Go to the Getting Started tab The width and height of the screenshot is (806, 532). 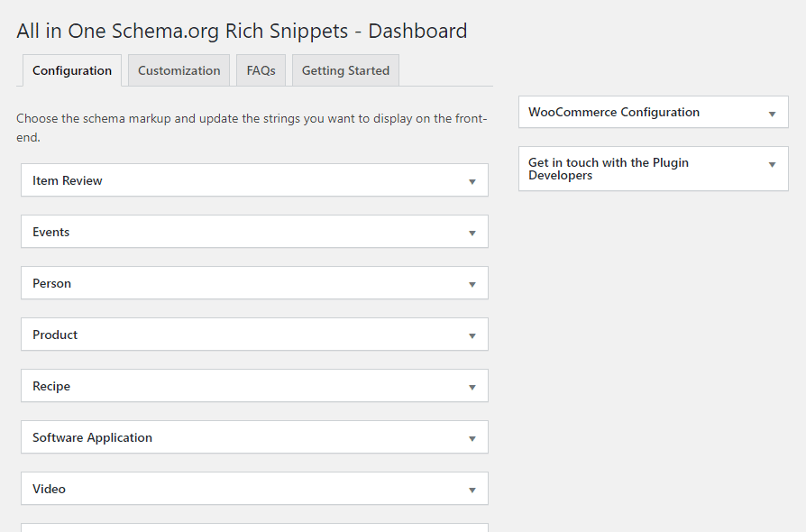pos(345,70)
